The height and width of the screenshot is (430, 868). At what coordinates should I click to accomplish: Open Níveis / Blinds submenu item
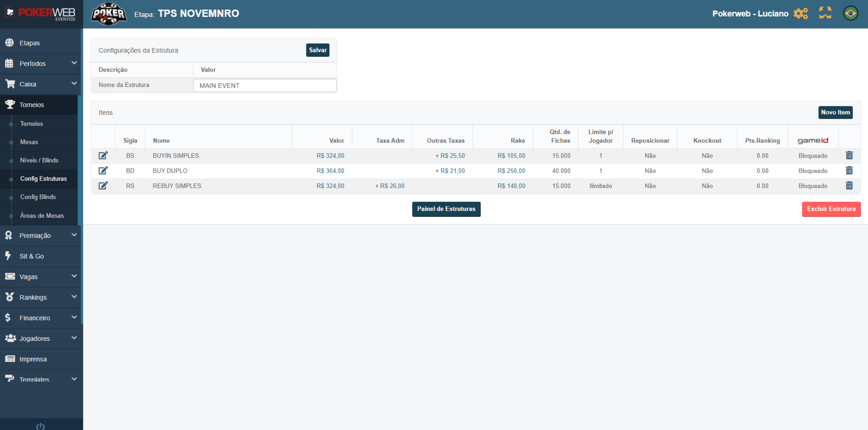click(39, 160)
